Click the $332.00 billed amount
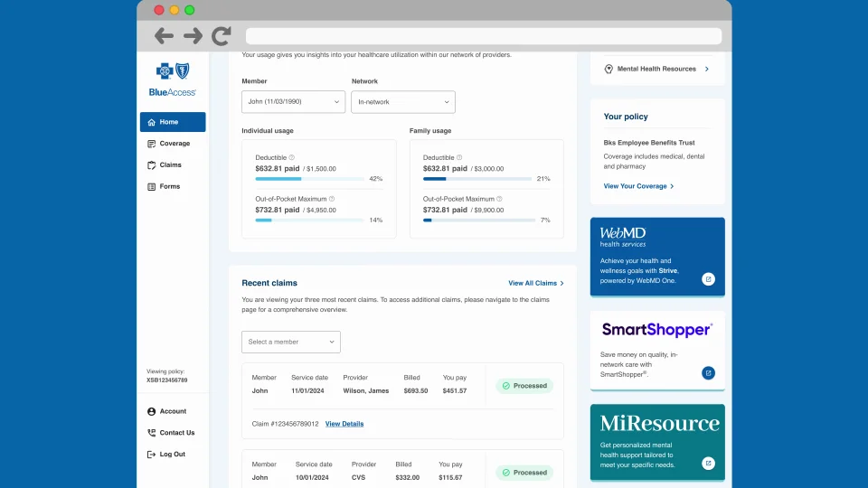Image resolution: width=868 pixels, height=488 pixels. coord(408,477)
